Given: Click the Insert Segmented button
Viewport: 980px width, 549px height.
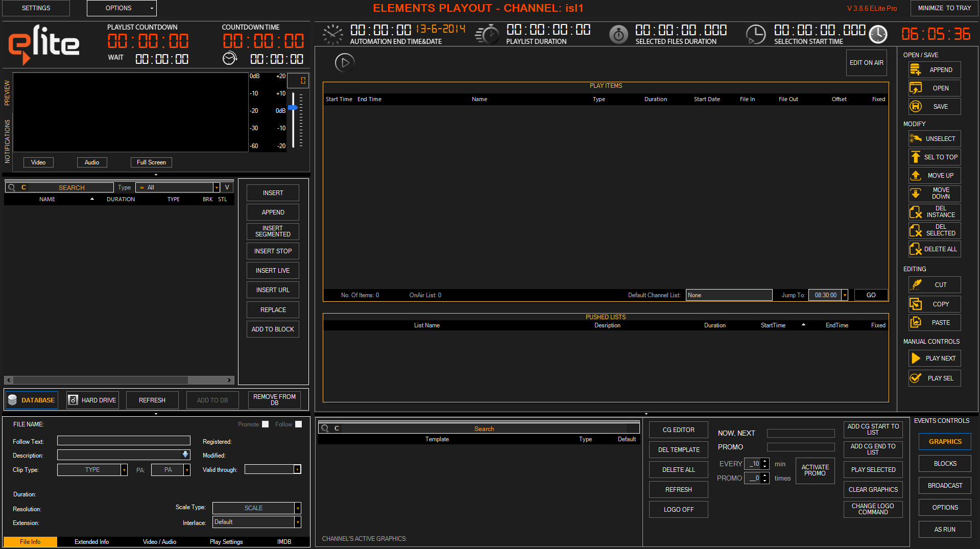Looking at the screenshot, I should pyautogui.click(x=273, y=231).
